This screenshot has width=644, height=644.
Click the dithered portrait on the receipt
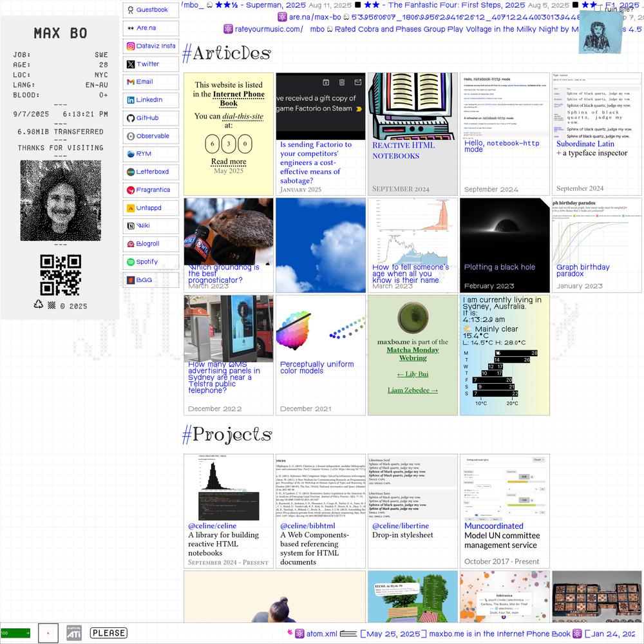(x=61, y=200)
